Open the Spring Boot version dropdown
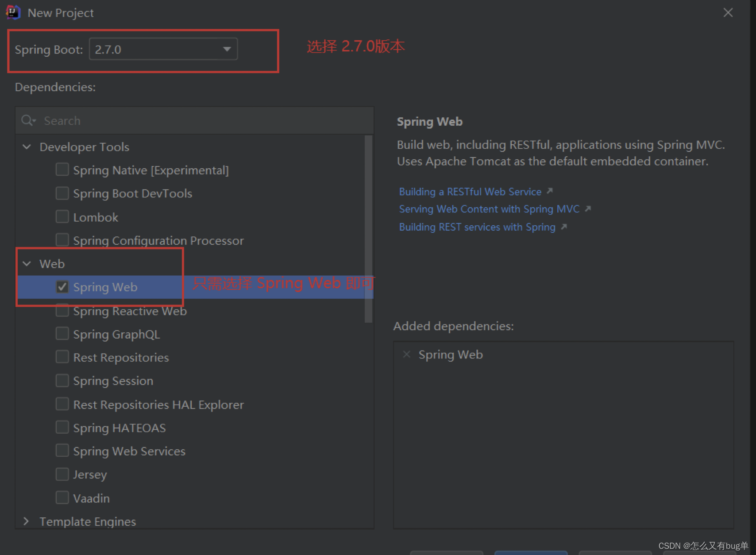This screenshot has height=555, width=756. click(163, 49)
